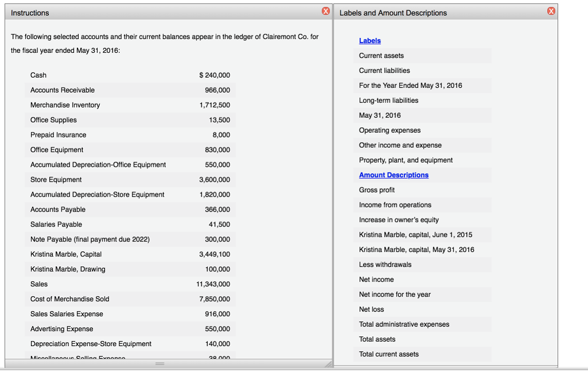
Task: Select the Advertising Expense account name
Action: point(61,329)
